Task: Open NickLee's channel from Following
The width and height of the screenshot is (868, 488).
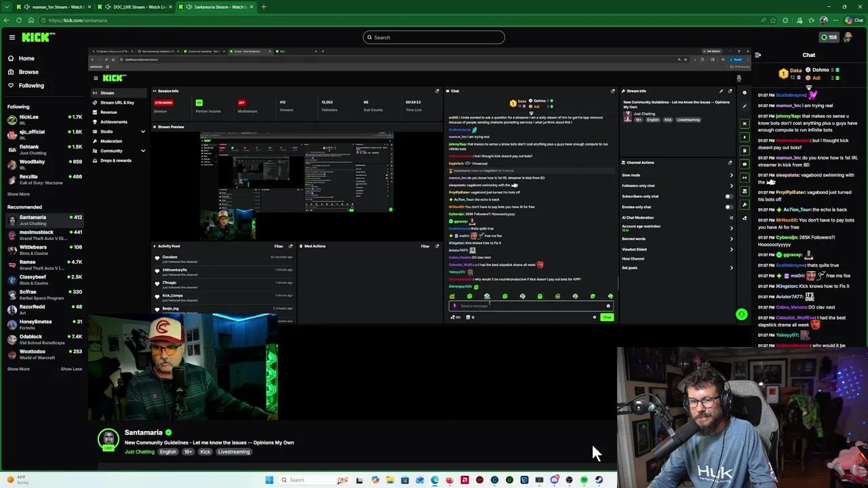Action: click(x=44, y=119)
